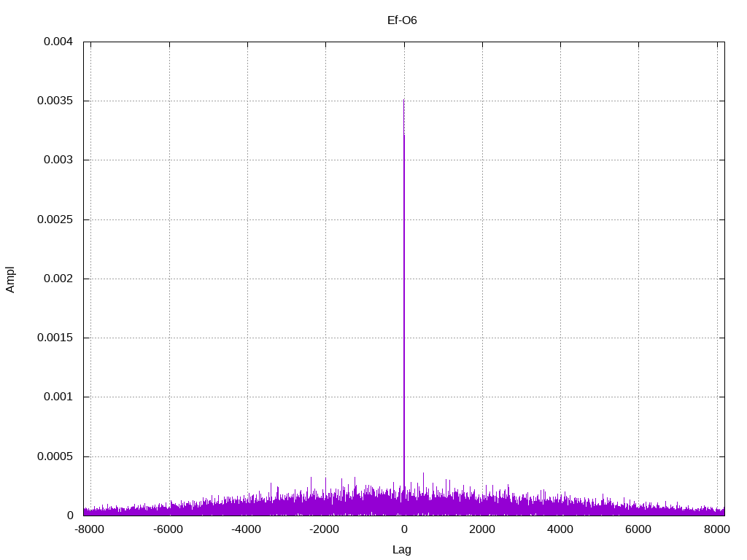This screenshot has height=560, width=747.
Task: Click y-axis tick label 0.004
Action: click(x=58, y=42)
